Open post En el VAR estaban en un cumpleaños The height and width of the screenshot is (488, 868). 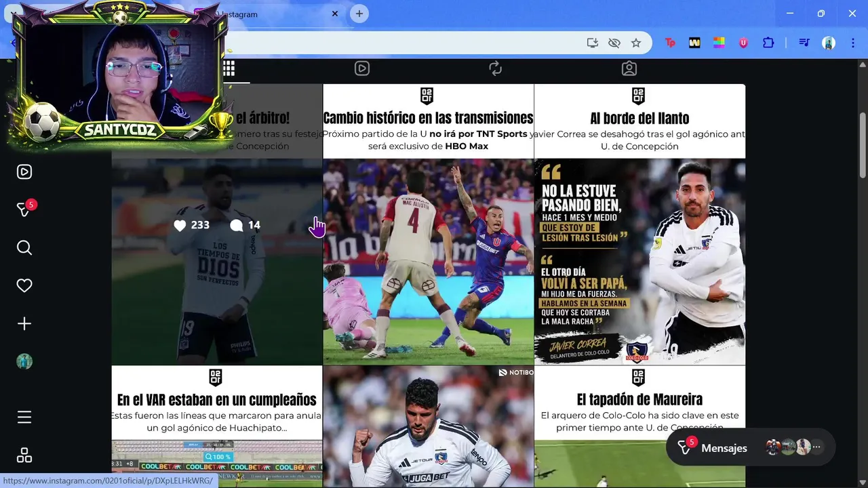(217, 426)
